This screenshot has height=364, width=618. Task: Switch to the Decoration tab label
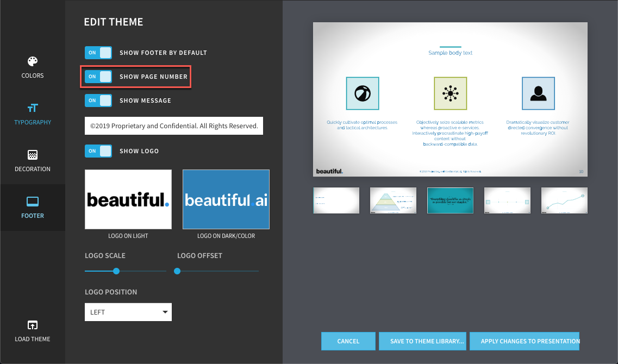point(32,169)
